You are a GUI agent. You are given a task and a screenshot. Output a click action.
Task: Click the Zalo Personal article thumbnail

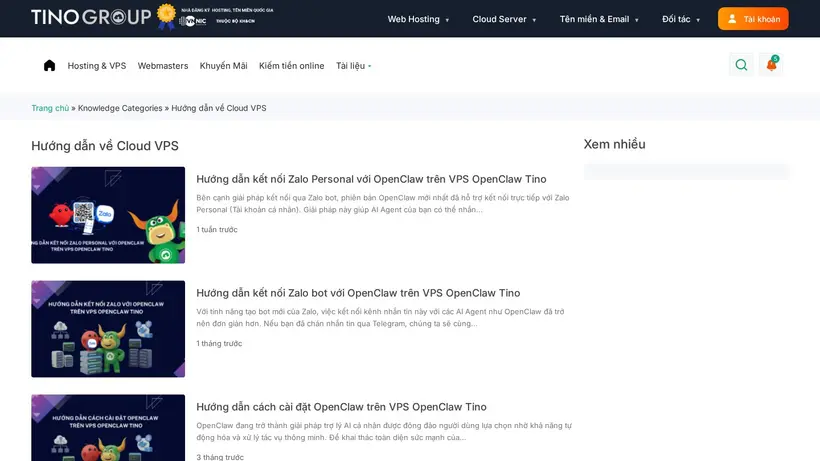[108, 215]
